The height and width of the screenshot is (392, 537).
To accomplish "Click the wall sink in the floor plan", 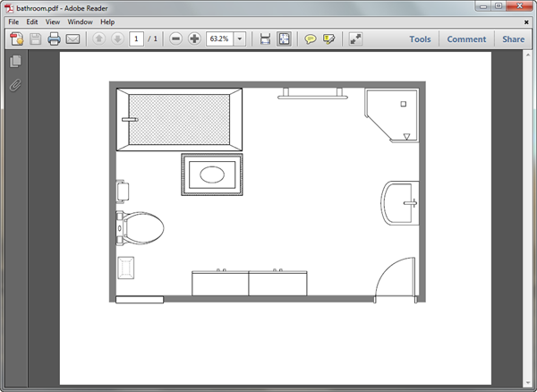I will [400, 203].
